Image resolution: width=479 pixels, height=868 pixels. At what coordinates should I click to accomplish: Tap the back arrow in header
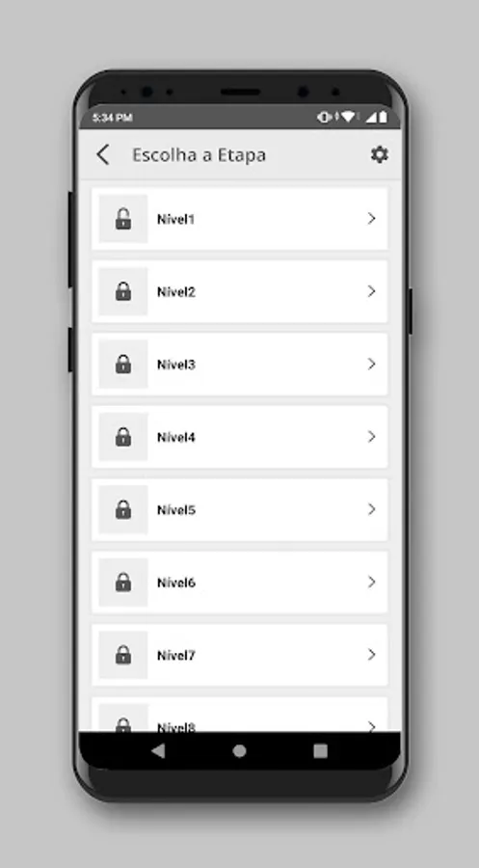pyautogui.click(x=103, y=155)
